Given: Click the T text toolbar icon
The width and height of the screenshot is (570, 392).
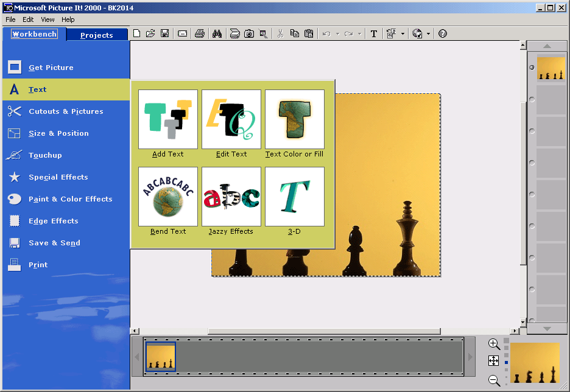Looking at the screenshot, I should [374, 34].
